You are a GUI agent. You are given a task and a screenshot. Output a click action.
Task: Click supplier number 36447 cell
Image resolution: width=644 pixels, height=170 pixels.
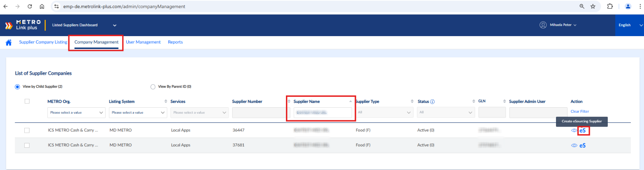[x=239, y=130]
